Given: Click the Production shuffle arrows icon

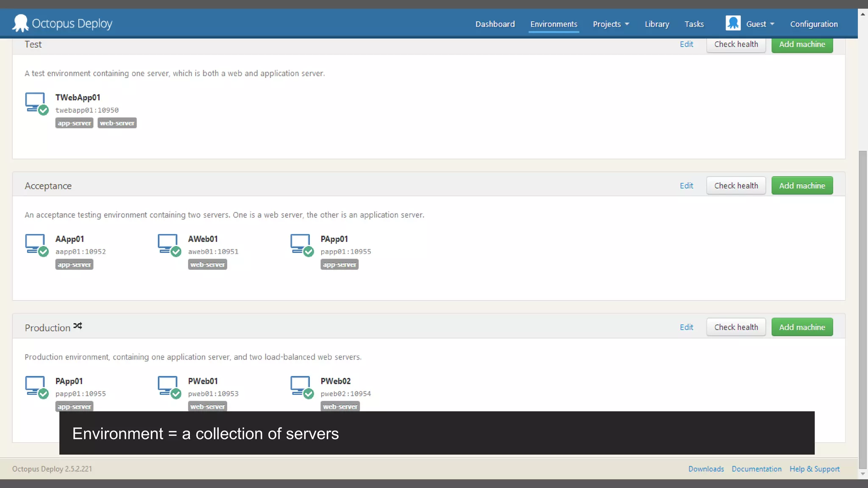Looking at the screenshot, I should coord(78,326).
